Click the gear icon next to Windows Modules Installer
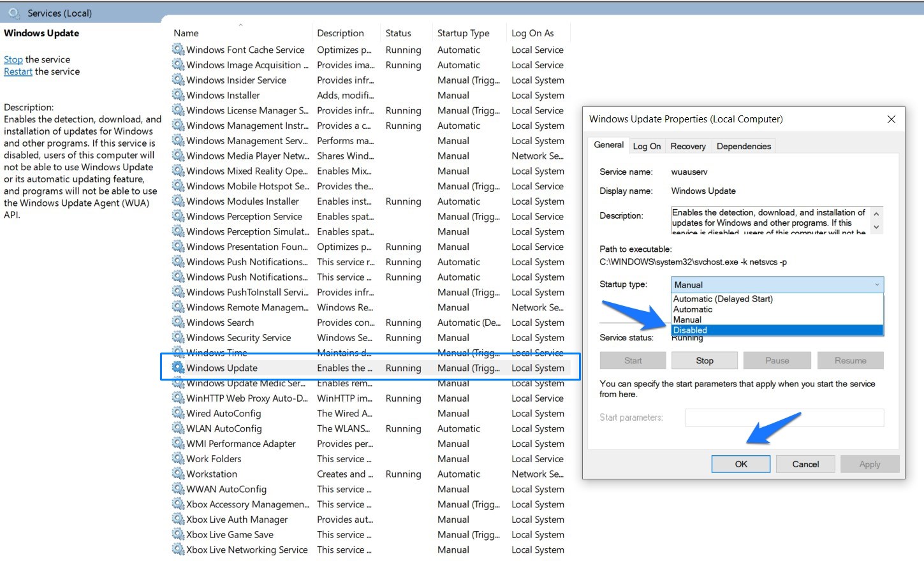Viewport: 924px width, 561px height. click(178, 201)
